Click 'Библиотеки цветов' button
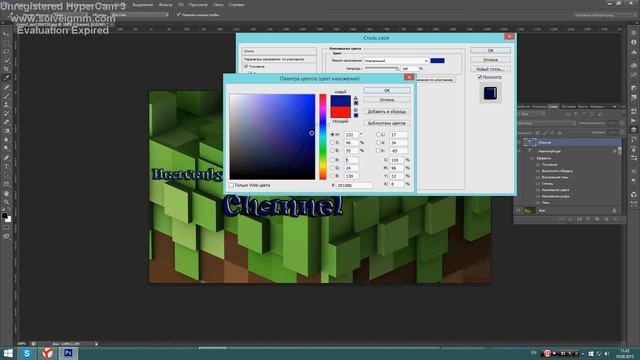The image size is (640, 360). (x=387, y=123)
